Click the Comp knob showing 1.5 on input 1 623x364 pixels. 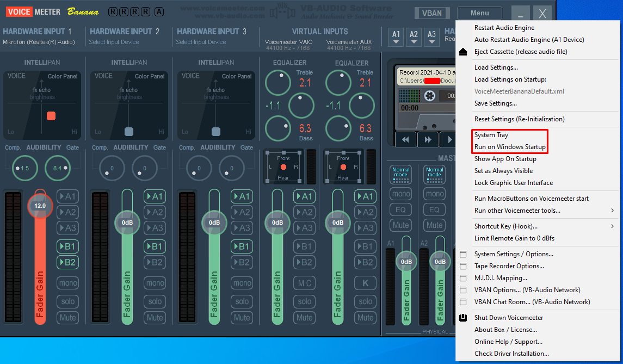(x=25, y=168)
